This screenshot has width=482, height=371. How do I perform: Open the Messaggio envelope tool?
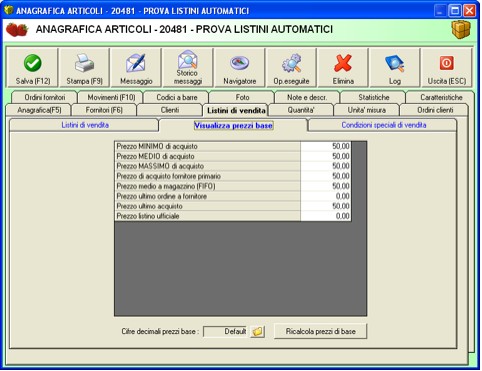pos(136,68)
